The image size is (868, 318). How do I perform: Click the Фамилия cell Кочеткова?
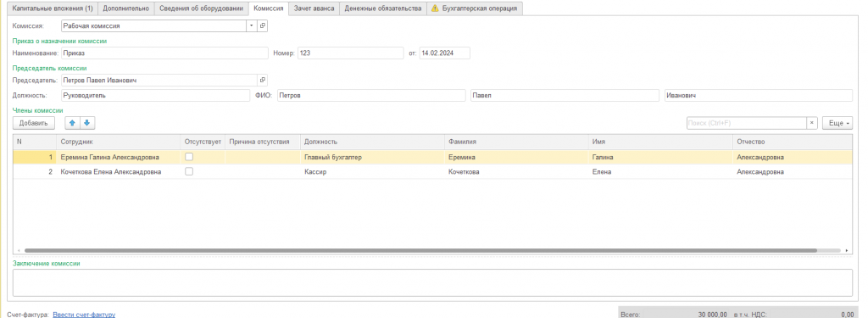(516, 172)
